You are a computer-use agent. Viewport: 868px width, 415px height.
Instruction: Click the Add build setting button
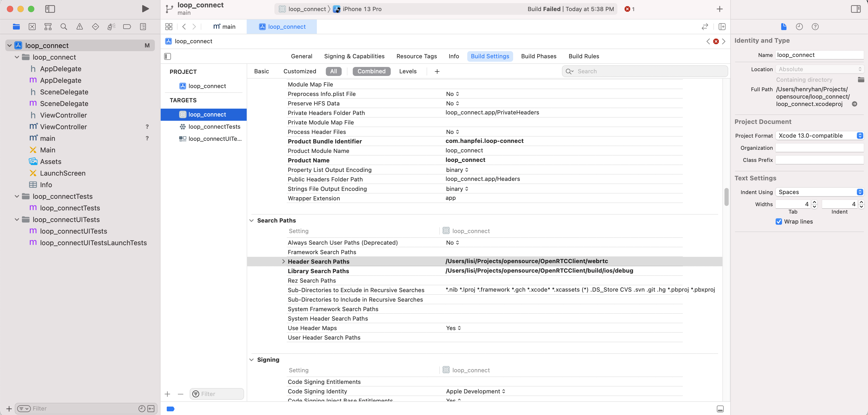[437, 71]
